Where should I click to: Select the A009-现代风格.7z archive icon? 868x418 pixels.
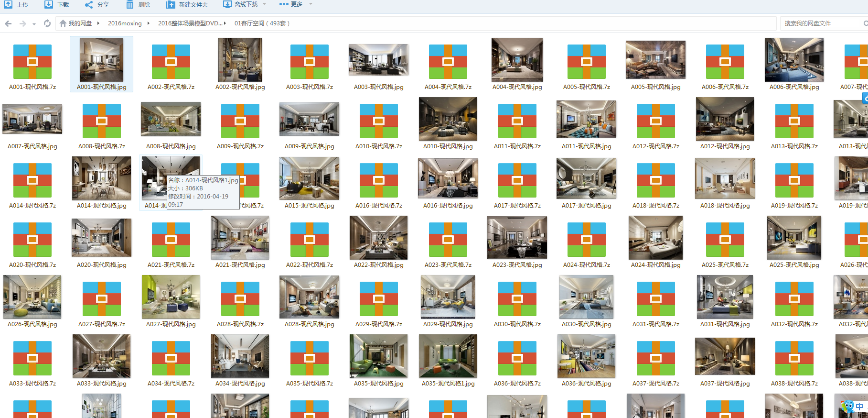(x=240, y=121)
